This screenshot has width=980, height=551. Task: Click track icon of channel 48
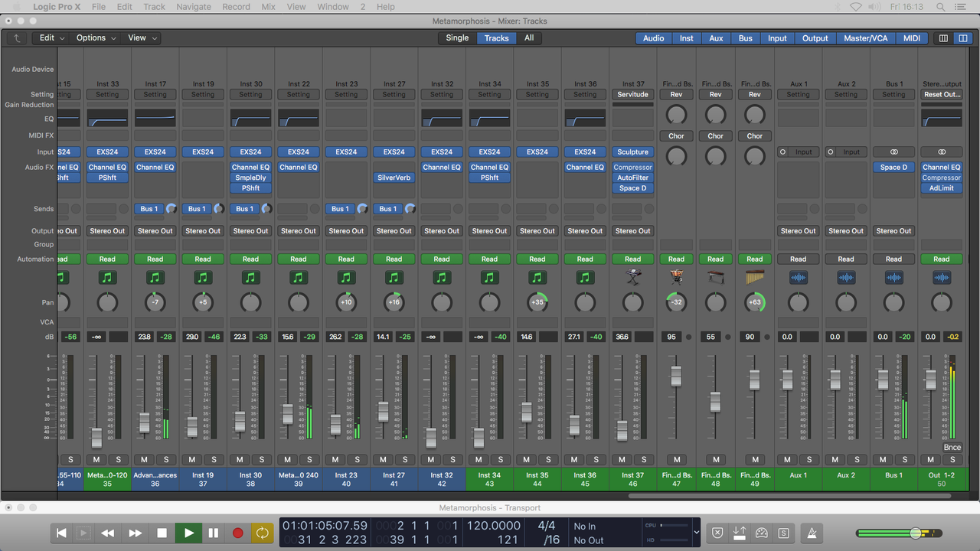pyautogui.click(x=715, y=277)
